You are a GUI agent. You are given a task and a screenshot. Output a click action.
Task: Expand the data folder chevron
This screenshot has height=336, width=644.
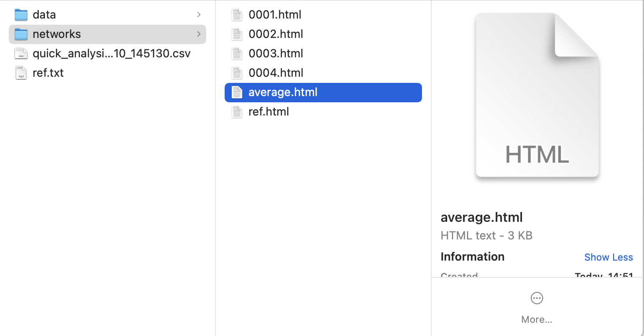pyautogui.click(x=199, y=15)
